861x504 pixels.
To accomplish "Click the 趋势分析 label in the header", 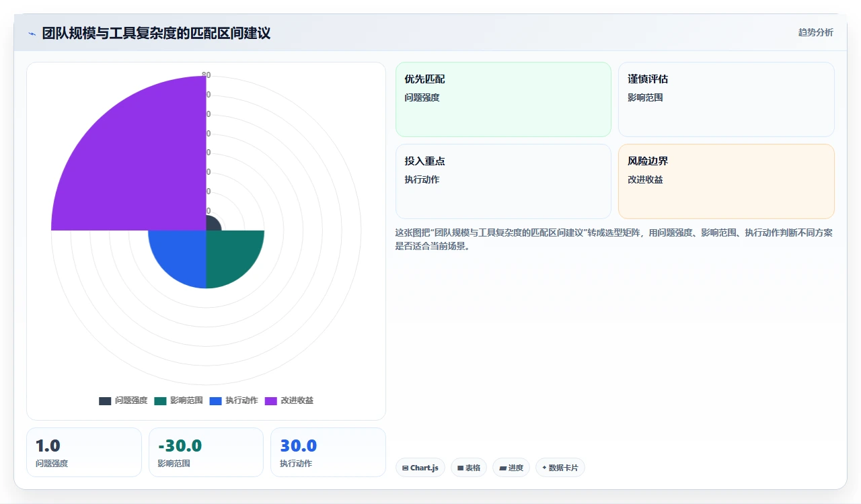I will pyautogui.click(x=815, y=32).
